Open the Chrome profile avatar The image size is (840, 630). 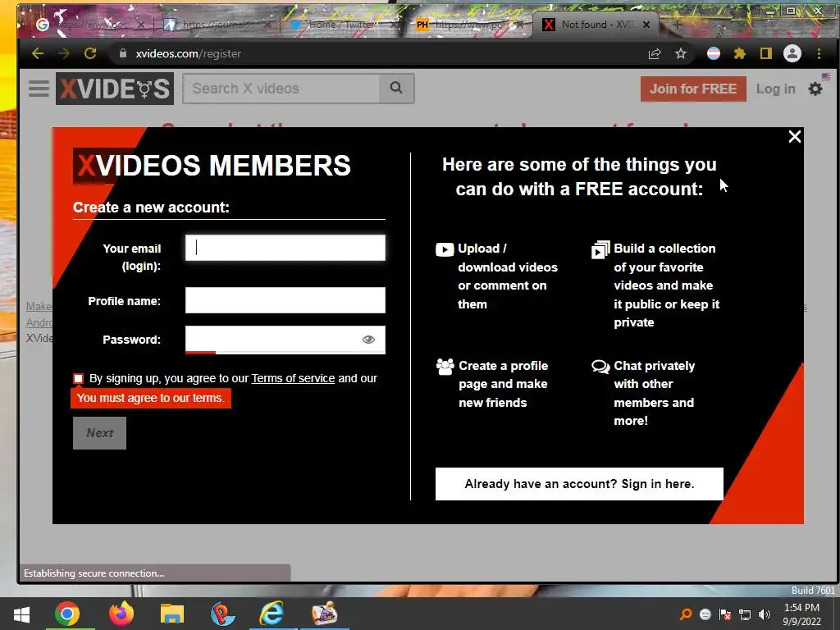tap(792, 53)
